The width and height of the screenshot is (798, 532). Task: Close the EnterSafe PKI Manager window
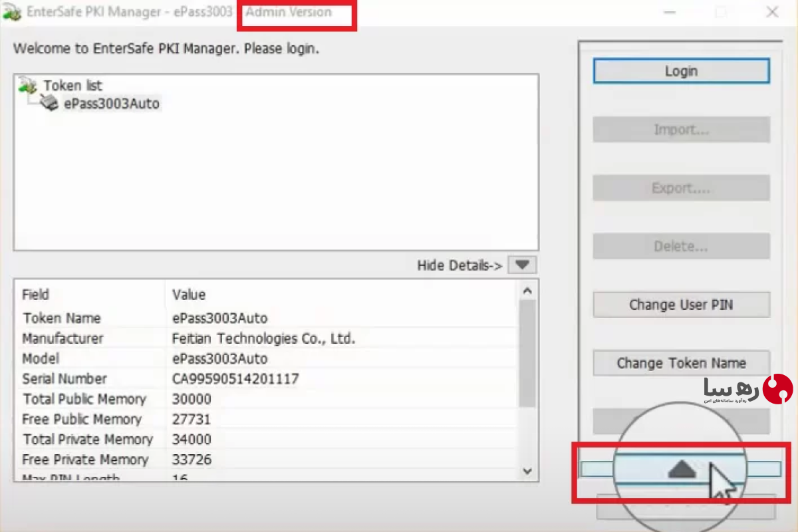(772, 12)
